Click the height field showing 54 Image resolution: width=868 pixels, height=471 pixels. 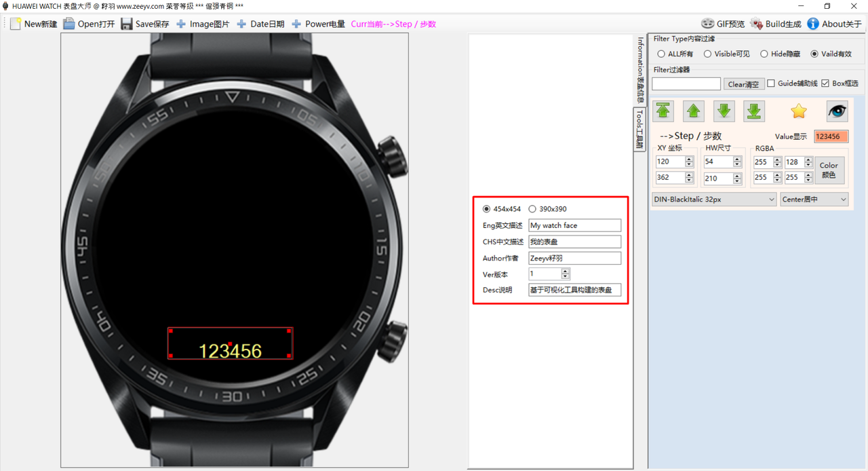[717, 162]
